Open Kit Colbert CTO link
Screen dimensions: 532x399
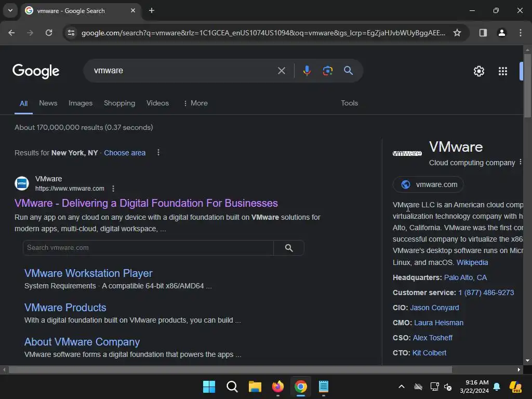(x=429, y=353)
